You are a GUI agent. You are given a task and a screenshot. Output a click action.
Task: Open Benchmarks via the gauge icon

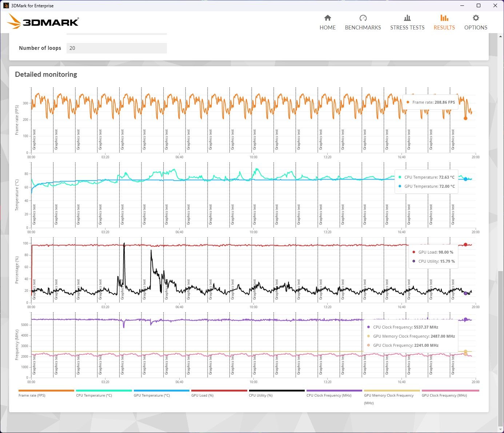click(363, 18)
